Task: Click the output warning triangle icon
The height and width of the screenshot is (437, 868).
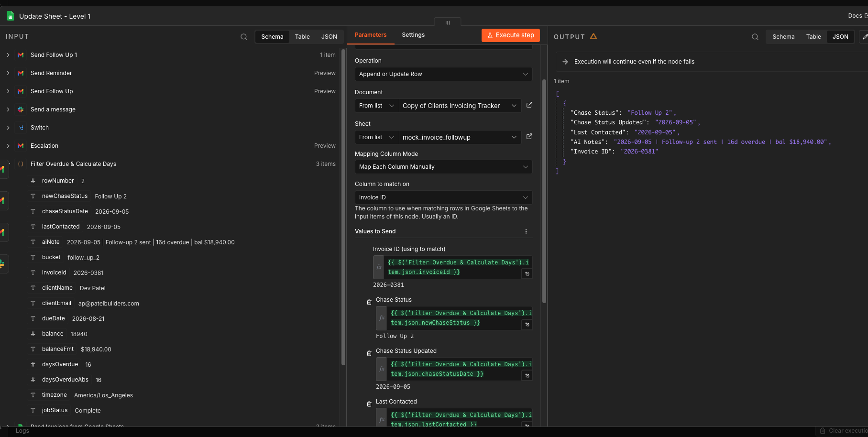Action: (x=593, y=36)
